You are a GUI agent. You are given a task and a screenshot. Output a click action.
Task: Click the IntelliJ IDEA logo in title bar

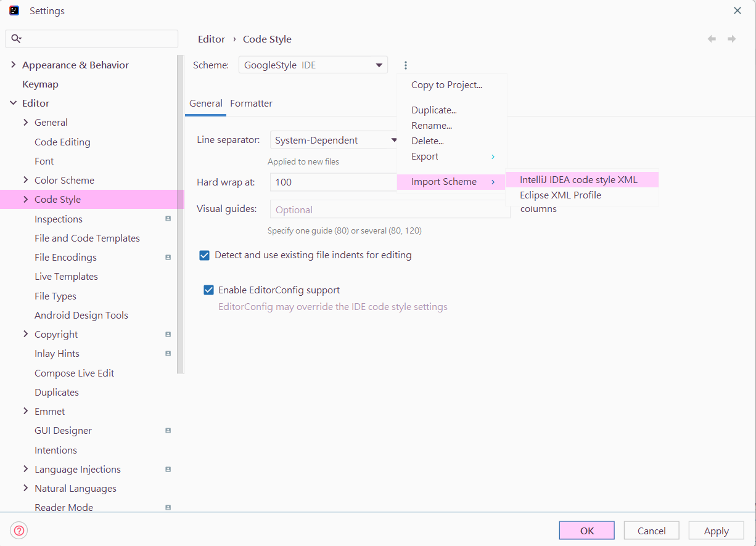(x=14, y=10)
